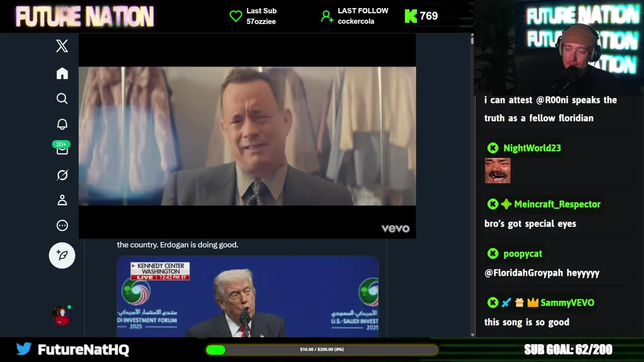Click last subscriber name 57ozziee
644x362 pixels.
coord(261,22)
